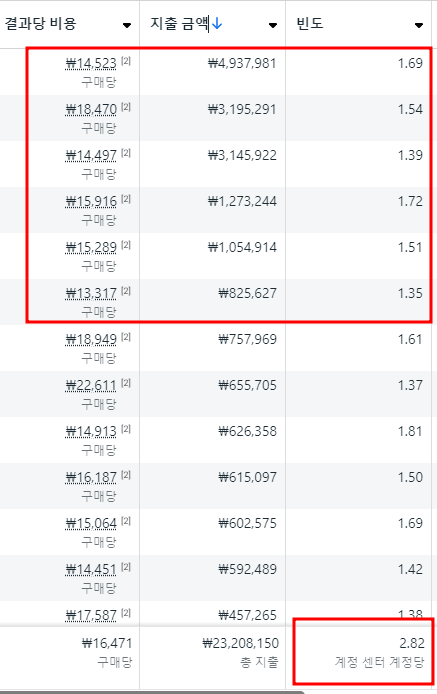Open the 결과당 비용 column dropdown arrow

[x=127, y=25]
